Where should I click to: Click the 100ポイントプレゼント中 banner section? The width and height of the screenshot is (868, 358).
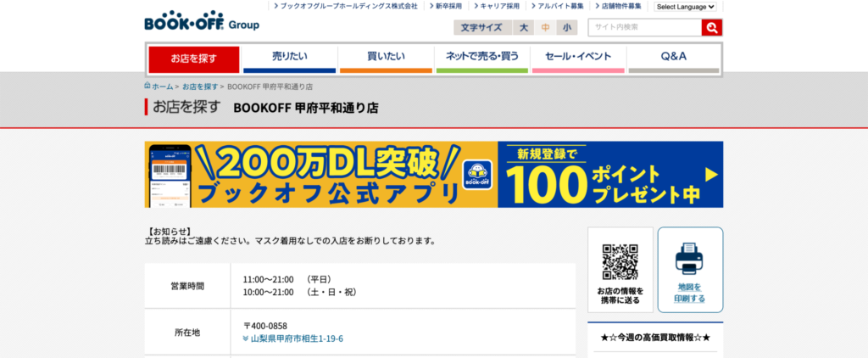610,175
